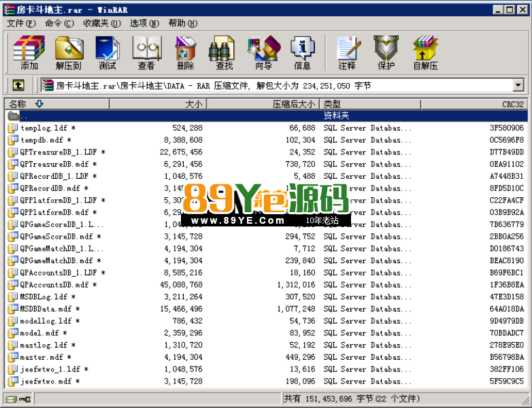Sort by Name (名称) column header
This screenshot has width=532, height=408.
pos(57,104)
